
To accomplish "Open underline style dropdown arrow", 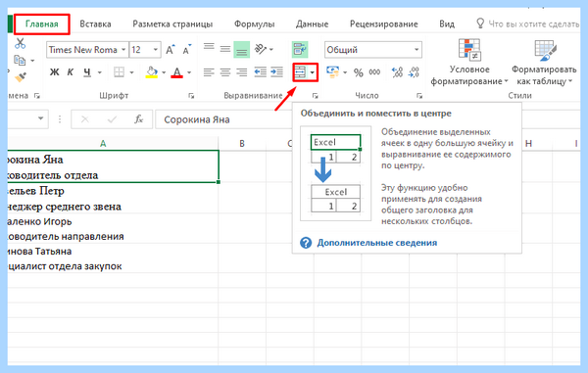I will [x=99, y=72].
